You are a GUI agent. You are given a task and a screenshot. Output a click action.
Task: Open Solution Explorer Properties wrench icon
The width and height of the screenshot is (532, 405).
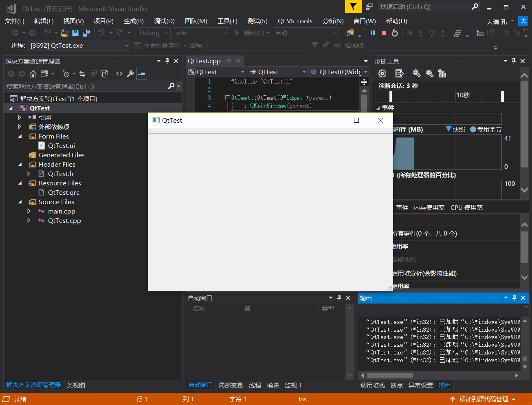pyautogui.click(x=130, y=73)
